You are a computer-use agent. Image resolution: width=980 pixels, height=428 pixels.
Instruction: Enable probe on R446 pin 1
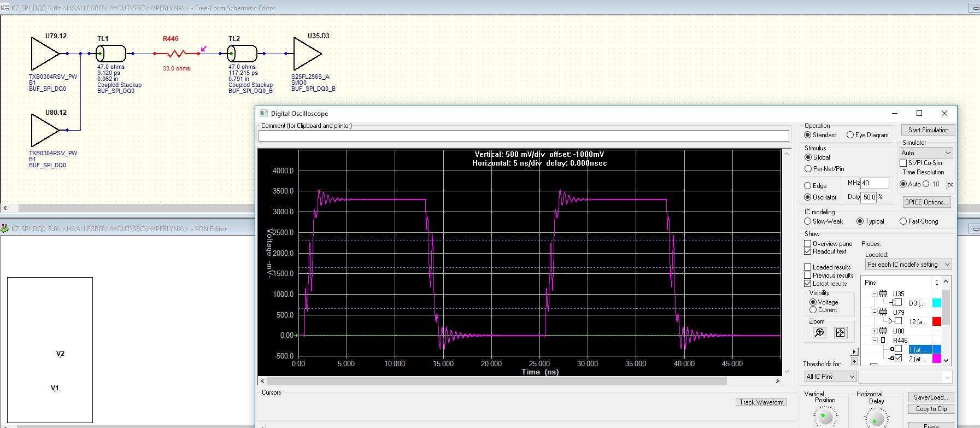898,349
